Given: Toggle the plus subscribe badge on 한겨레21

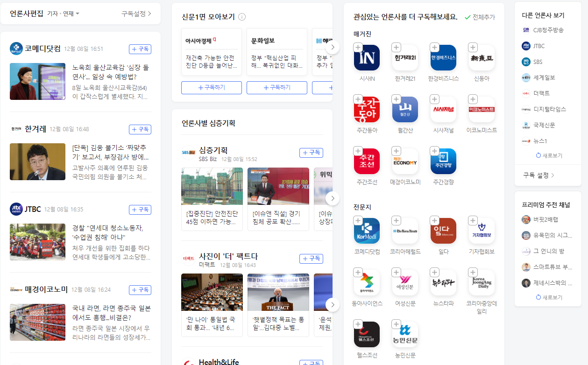Looking at the screenshot, I should click(x=396, y=47).
